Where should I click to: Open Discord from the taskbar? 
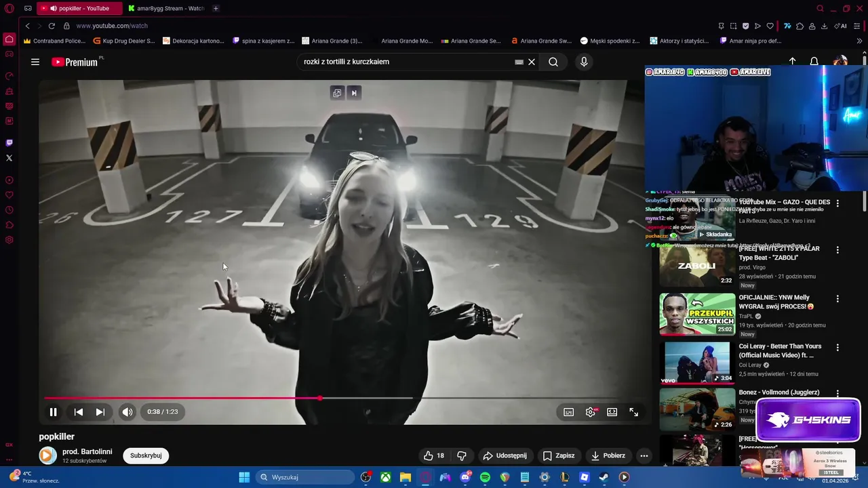pos(465,477)
